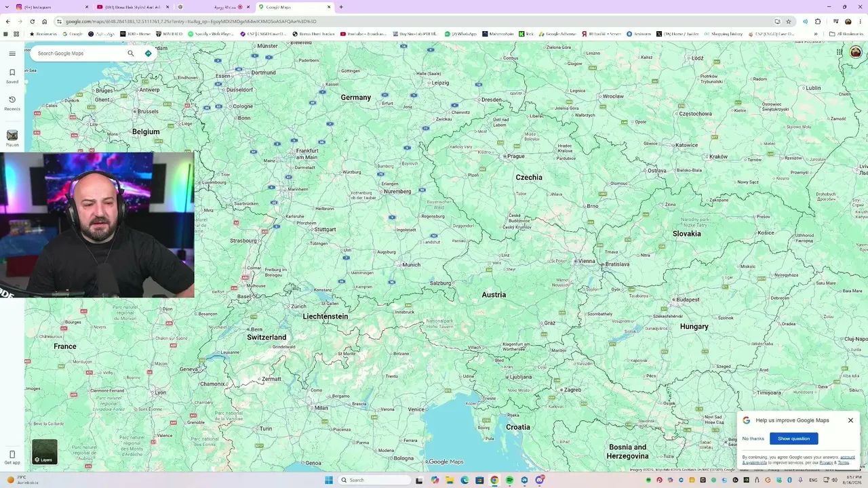
Task: Click the Czechia country label
Action: tap(529, 178)
